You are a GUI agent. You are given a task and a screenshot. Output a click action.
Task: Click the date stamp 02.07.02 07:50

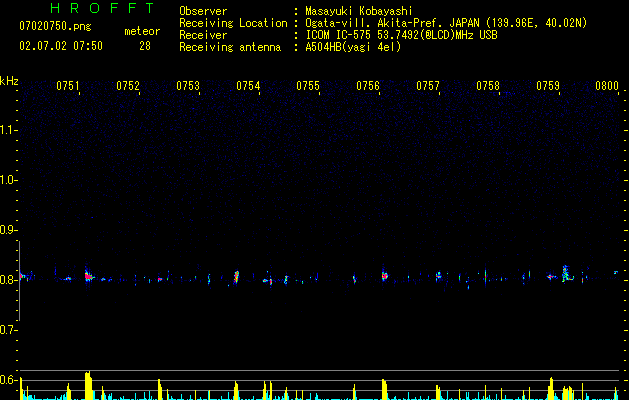point(61,46)
